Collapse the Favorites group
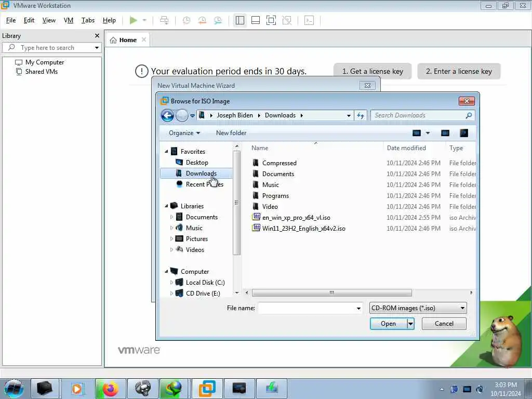The image size is (532, 399). point(166,151)
